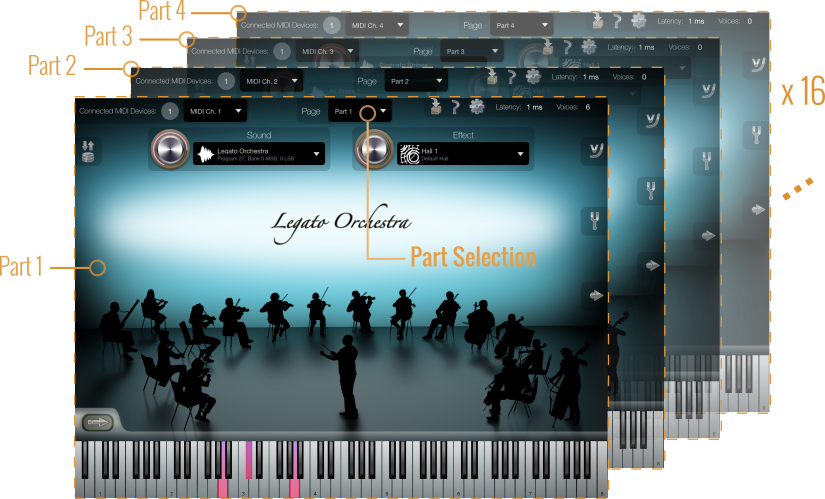Screen dimensions: 825x499
Task: Click the right-edge arrow icon in Part 1 window
Action: pyautogui.click(x=596, y=295)
